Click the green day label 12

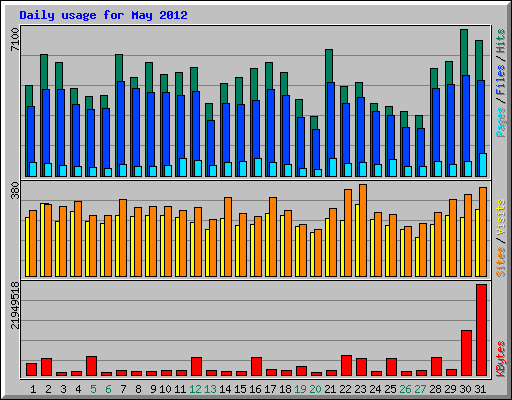tap(195, 389)
